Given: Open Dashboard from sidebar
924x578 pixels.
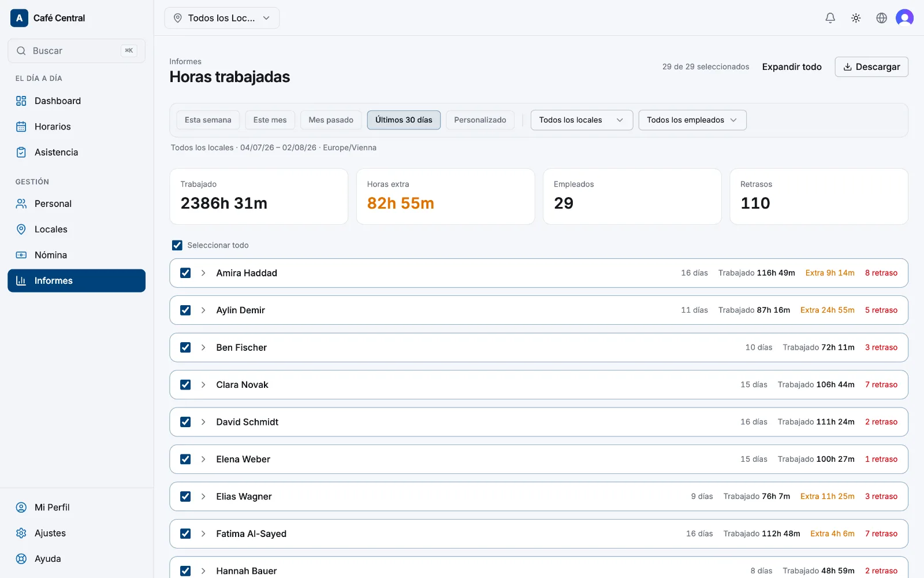Looking at the screenshot, I should point(76,101).
